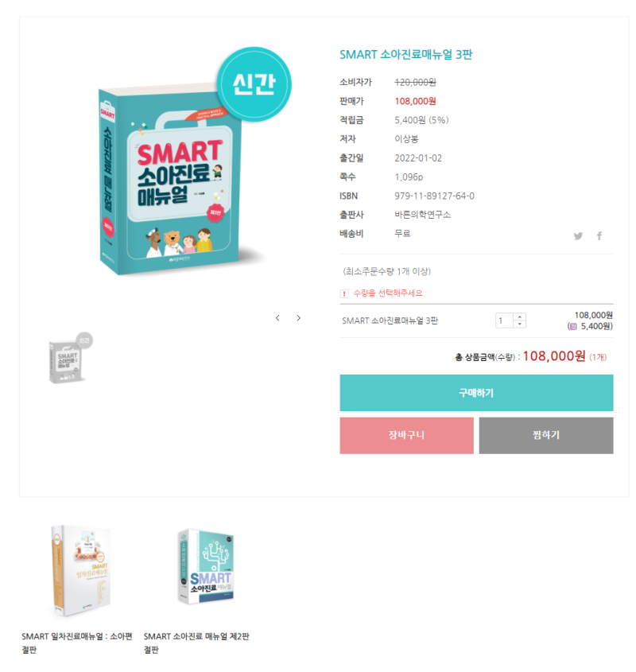The height and width of the screenshot is (672, 636).
Task: Decrease quantity with down arrow
Action: (x=519, y=324)
